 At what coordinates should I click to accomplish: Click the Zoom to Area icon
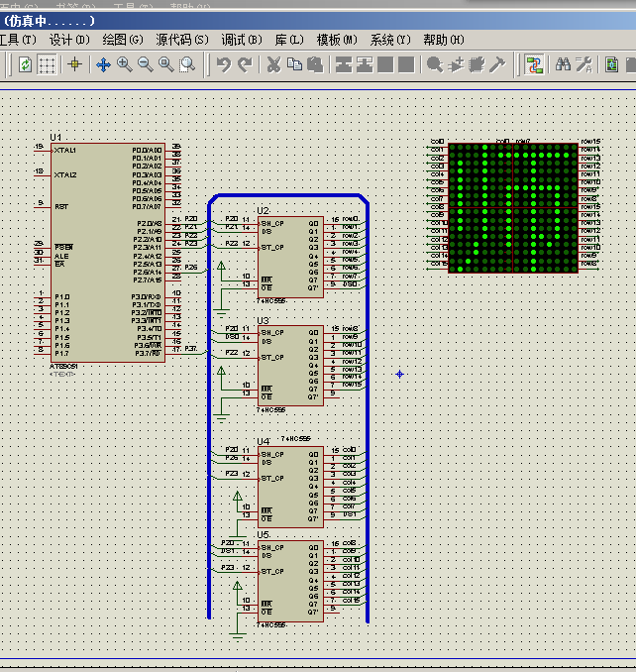[187, 64]
